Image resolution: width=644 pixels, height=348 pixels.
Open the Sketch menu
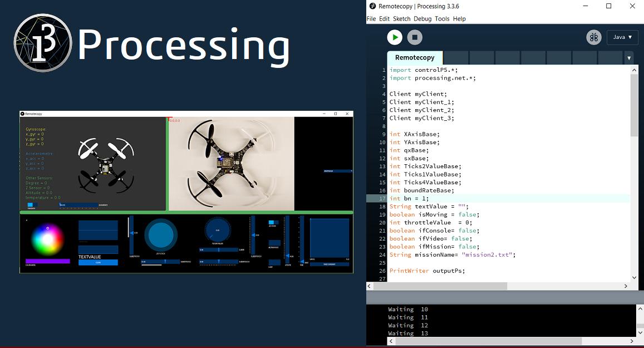tap(402, 19)
